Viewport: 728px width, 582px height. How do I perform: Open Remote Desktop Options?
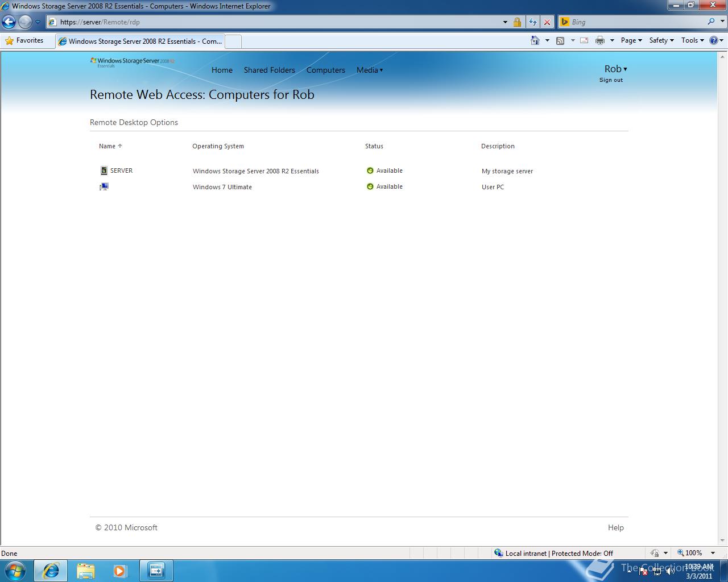tap(134, 122)
